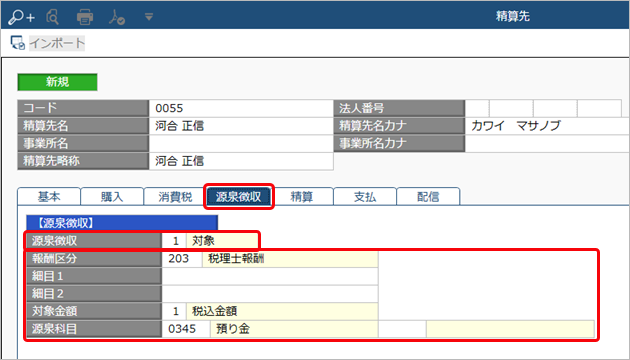This screenshot has height=360, width=630.
Task: Click the PDF export icon
Action: pos(117,17)
